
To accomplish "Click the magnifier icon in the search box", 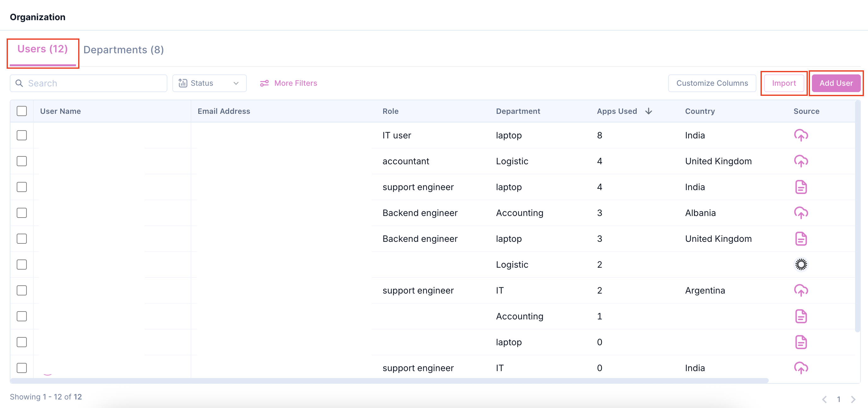I will tap(20, 83).
